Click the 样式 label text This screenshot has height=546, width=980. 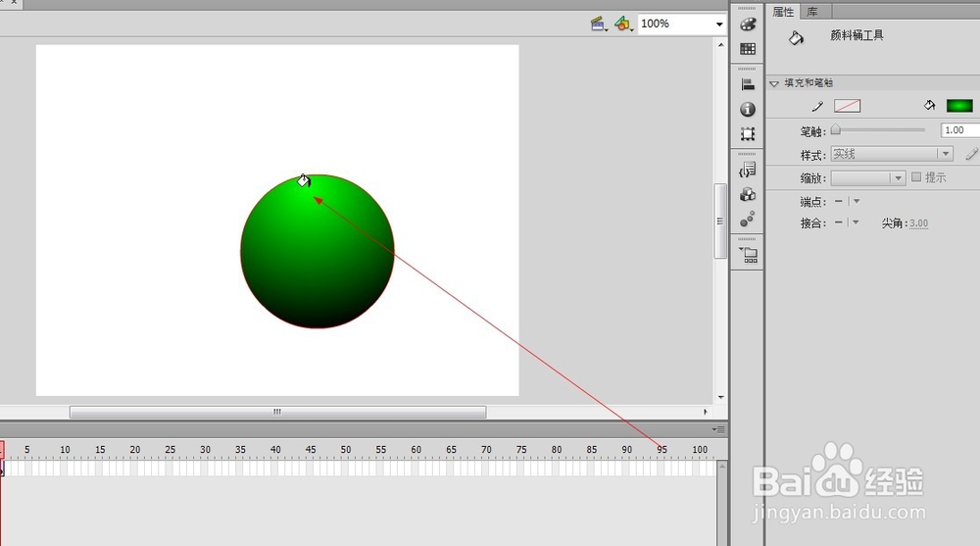click(x=813, y=155)
